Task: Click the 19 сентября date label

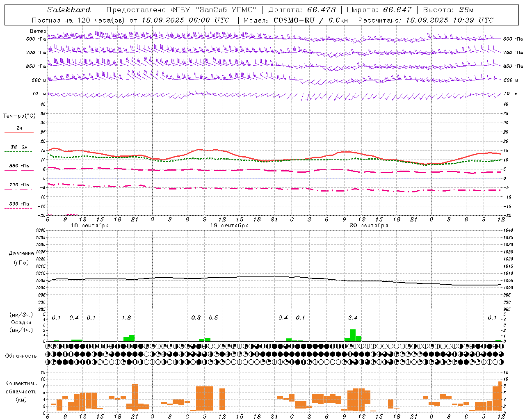Action: [229, 226]
